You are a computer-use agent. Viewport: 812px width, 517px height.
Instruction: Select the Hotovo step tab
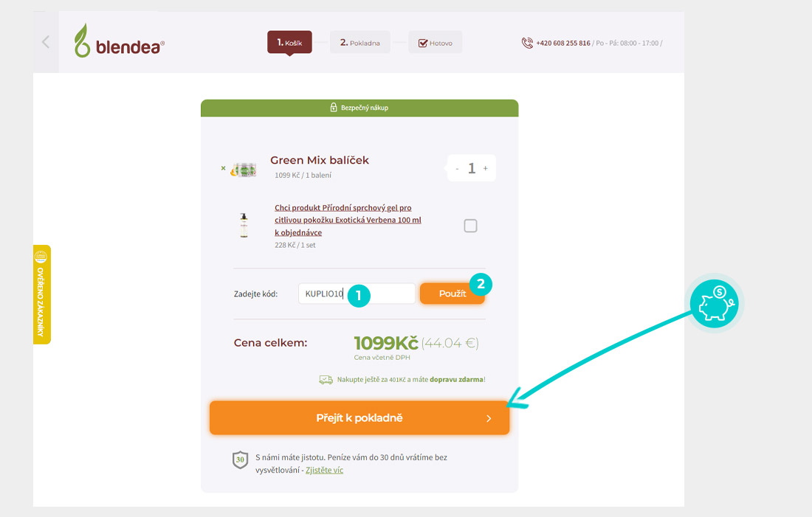pos(436,43)
